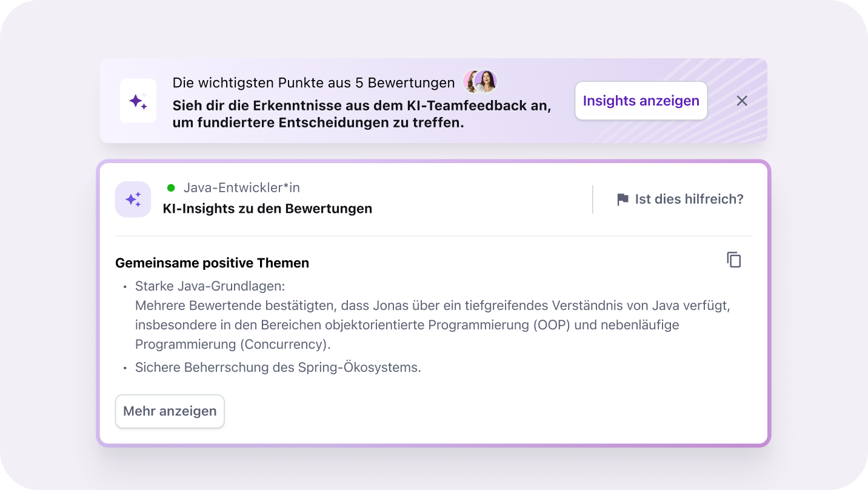Expand content with "Mehr anzeigen"

tap(170, 411)
